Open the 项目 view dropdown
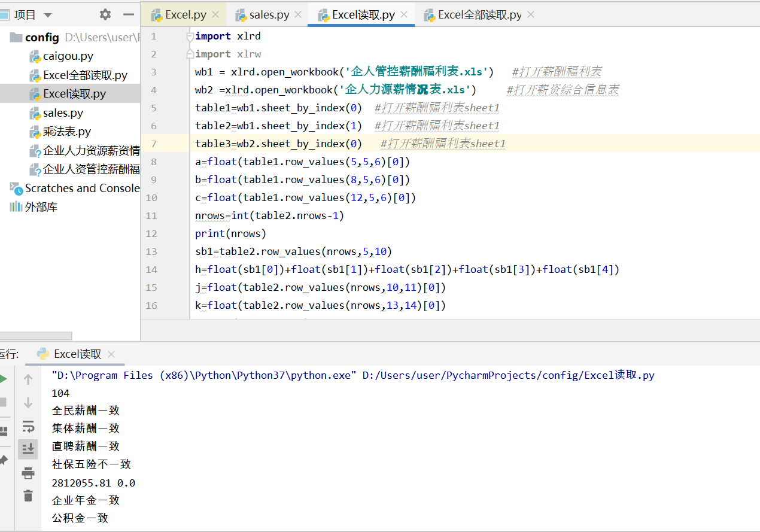Image resolution: width=760 pixels, height=532 pixels. (48, 15)
